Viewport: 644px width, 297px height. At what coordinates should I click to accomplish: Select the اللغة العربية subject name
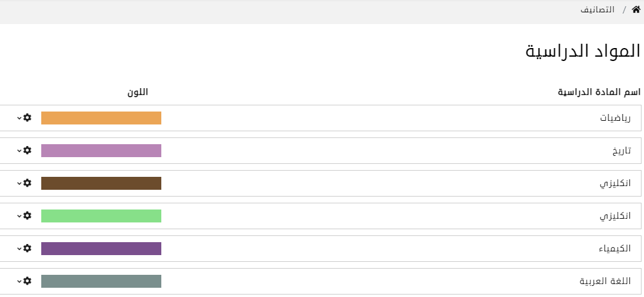[x=610, y=282]
